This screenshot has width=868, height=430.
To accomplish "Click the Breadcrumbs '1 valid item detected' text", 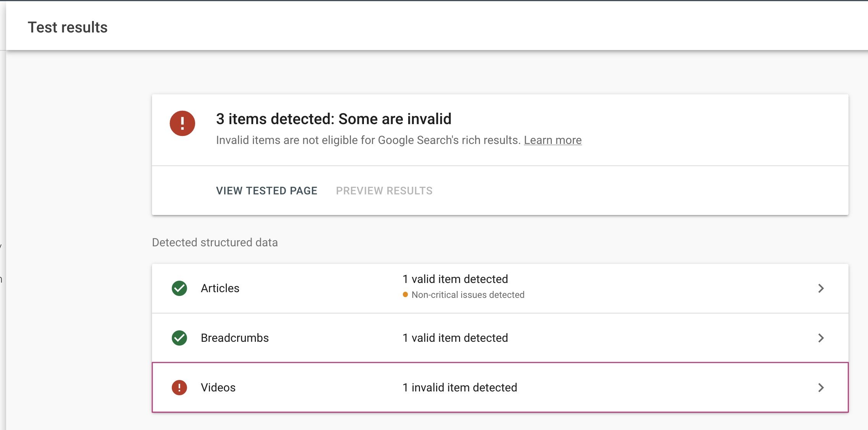I will click(455, 338).
